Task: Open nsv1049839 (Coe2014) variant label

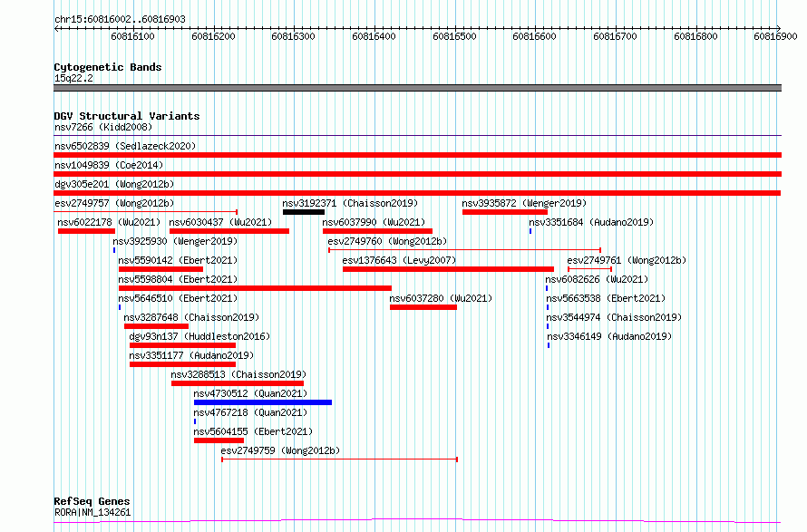Action: pyautogui.click(x=109, y=165)
